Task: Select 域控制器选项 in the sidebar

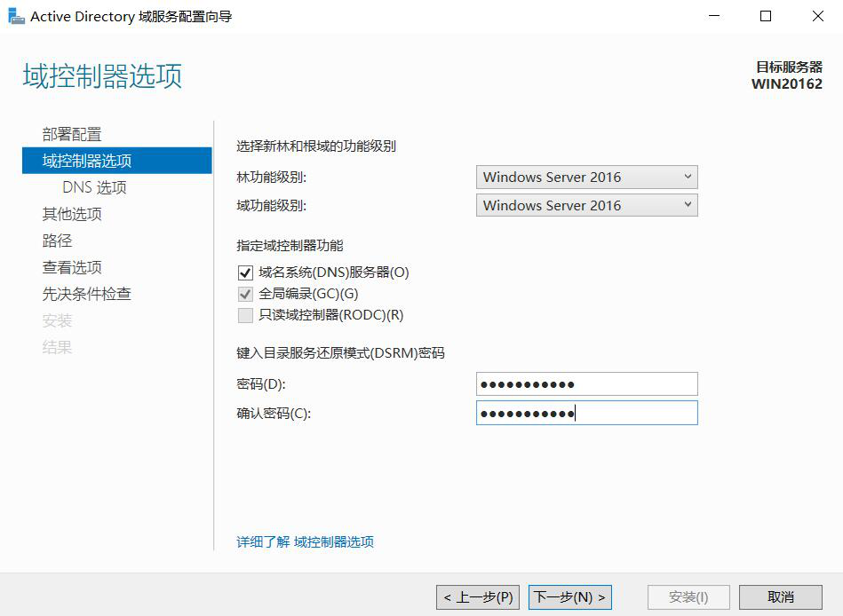Action: tap(117, 161)
